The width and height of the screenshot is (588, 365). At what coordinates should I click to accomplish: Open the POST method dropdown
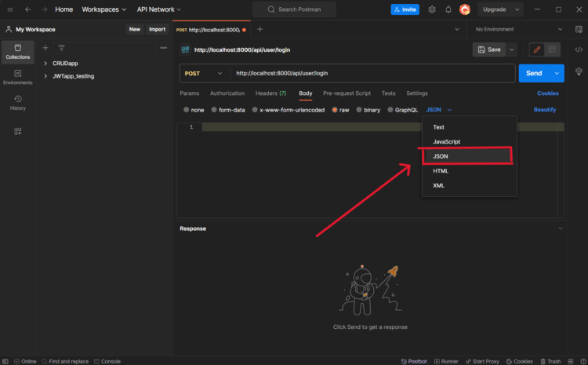click(203, 73)
